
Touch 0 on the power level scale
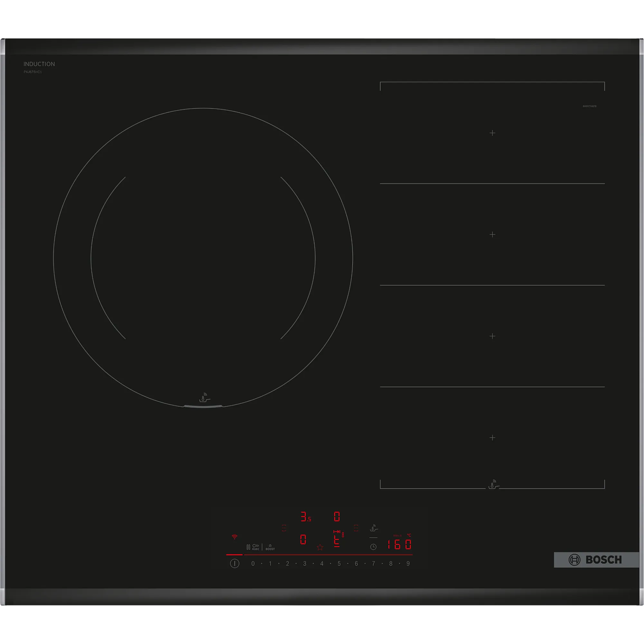point(253,563)
